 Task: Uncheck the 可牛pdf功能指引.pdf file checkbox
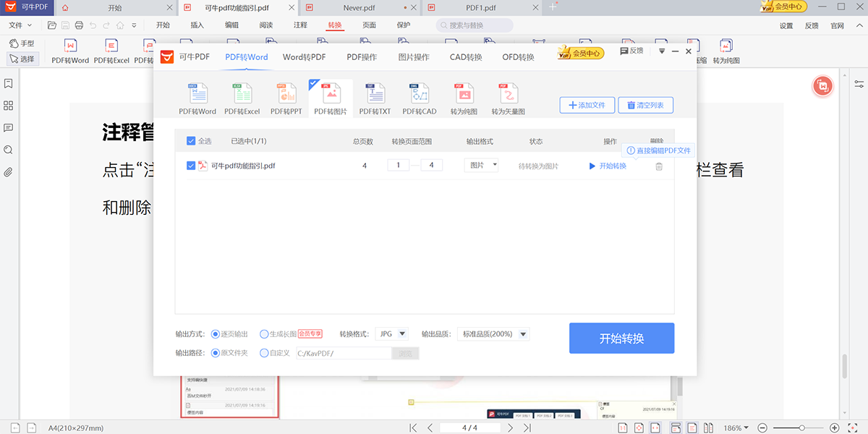tap(191, 166)
